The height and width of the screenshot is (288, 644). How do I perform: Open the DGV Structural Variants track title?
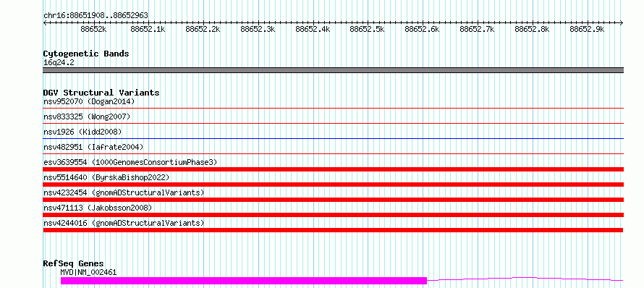point(101,93)
